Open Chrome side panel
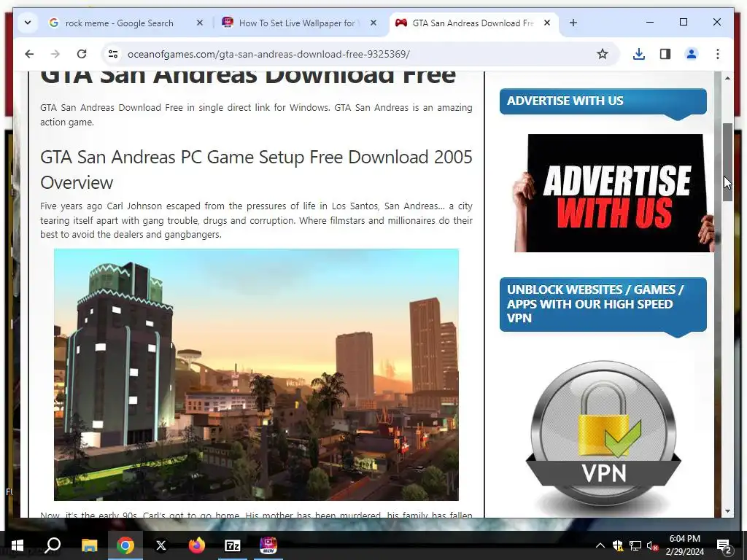747x560 pixels. coord(665,54)
